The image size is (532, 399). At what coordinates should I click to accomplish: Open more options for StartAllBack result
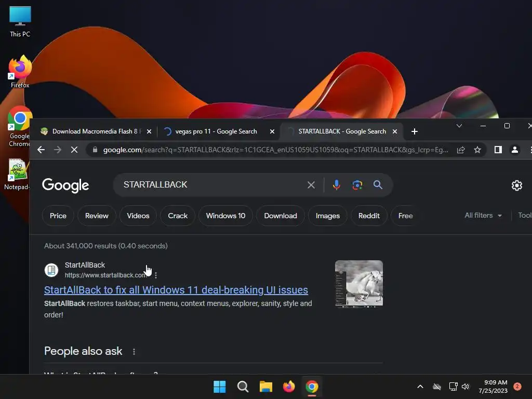[x=156, y=275]
